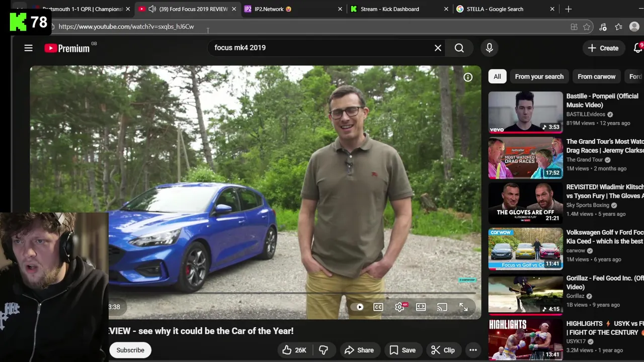Select the 'From carwow' filter chip

click(596, 76)
